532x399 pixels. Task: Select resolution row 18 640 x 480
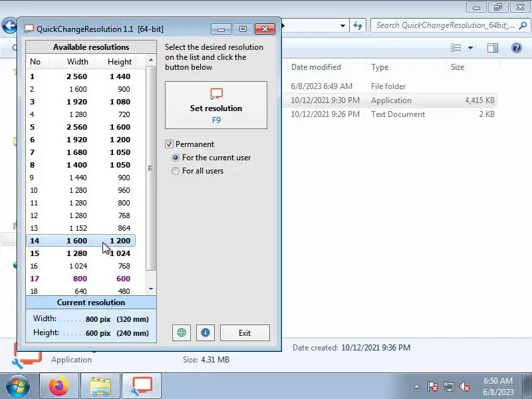(80, 291)
